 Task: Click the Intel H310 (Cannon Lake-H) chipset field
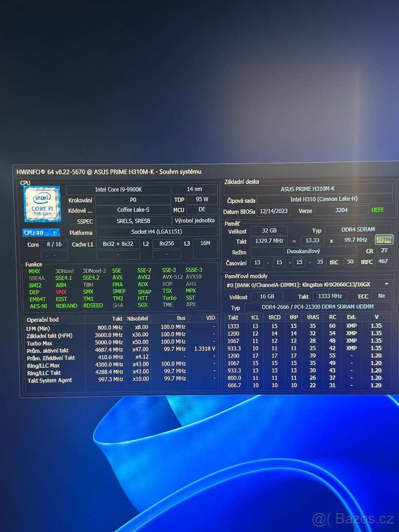tap(325, 199)
